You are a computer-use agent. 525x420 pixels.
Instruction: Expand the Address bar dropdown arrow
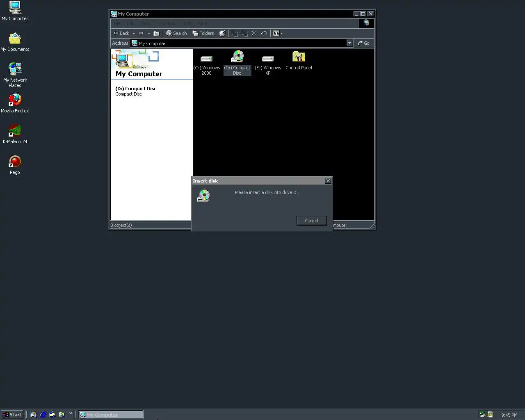[x=349, y=43]
